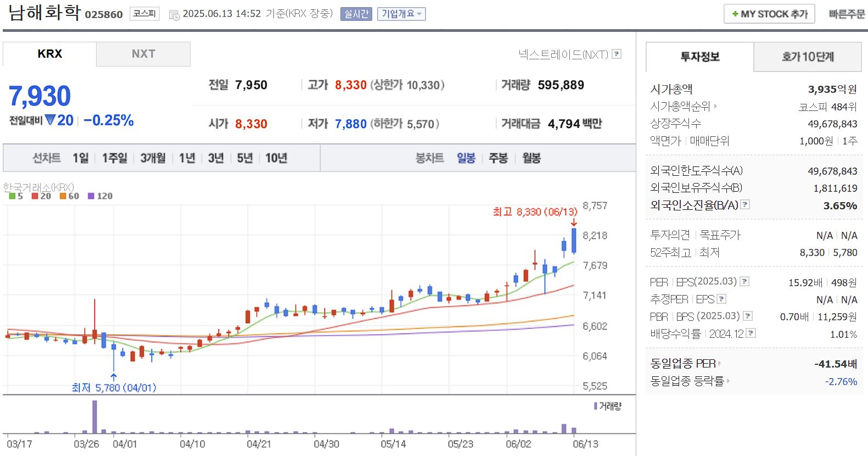
Task: Click the 고가 value 8,330
Action: 351,85
